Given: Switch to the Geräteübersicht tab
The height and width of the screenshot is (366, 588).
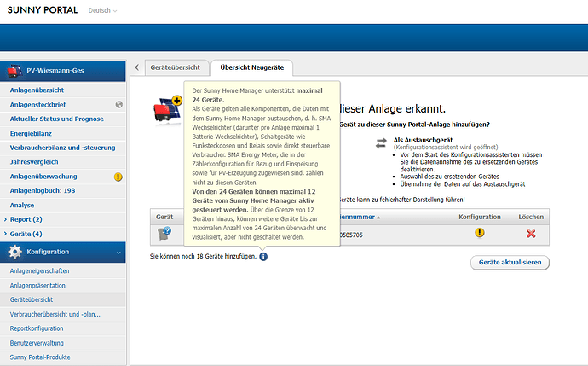Looking at the screenshot, I should point(176,67).
